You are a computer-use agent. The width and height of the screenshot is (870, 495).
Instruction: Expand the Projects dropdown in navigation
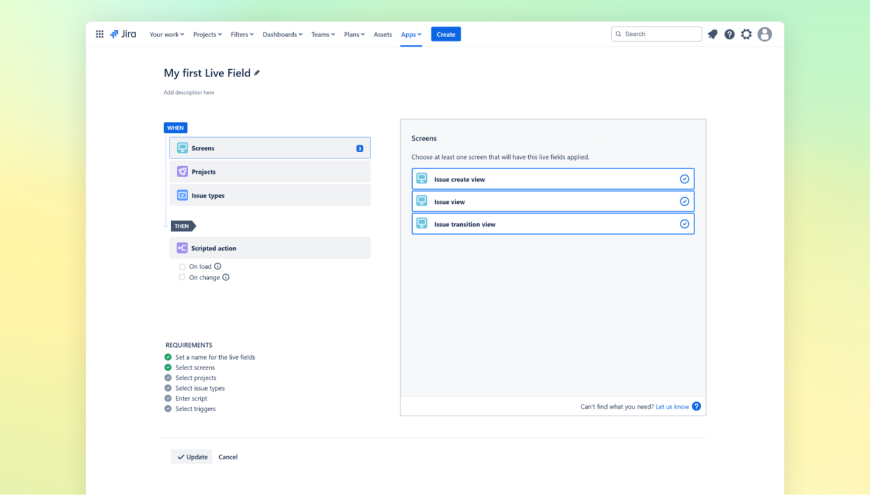[209, 34]
